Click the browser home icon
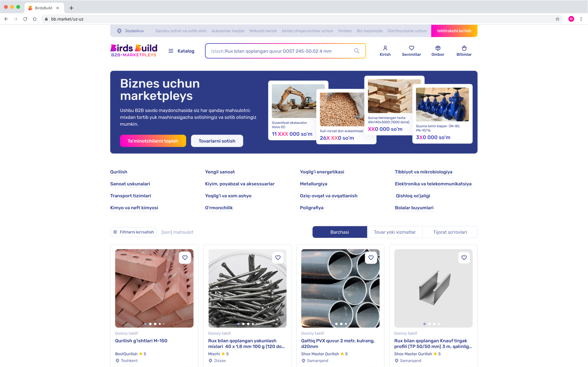The width and height of the screenshot is (588, 367). 35,19
